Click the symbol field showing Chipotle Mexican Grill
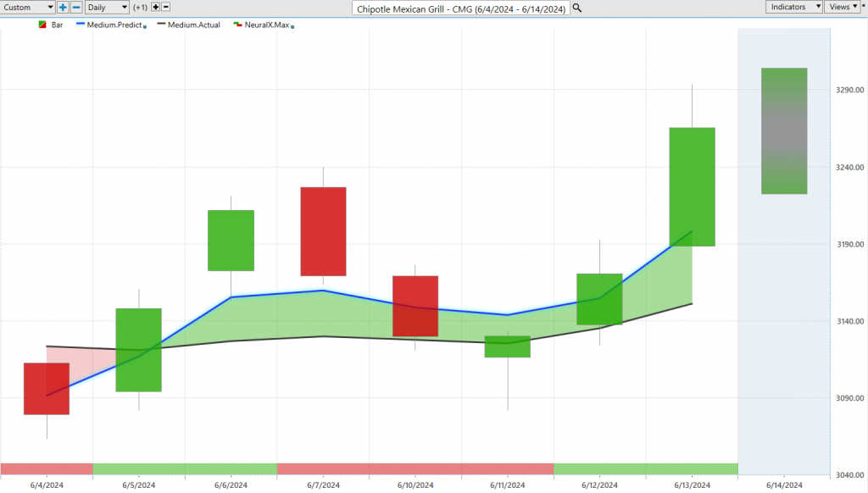 (462, 8)
